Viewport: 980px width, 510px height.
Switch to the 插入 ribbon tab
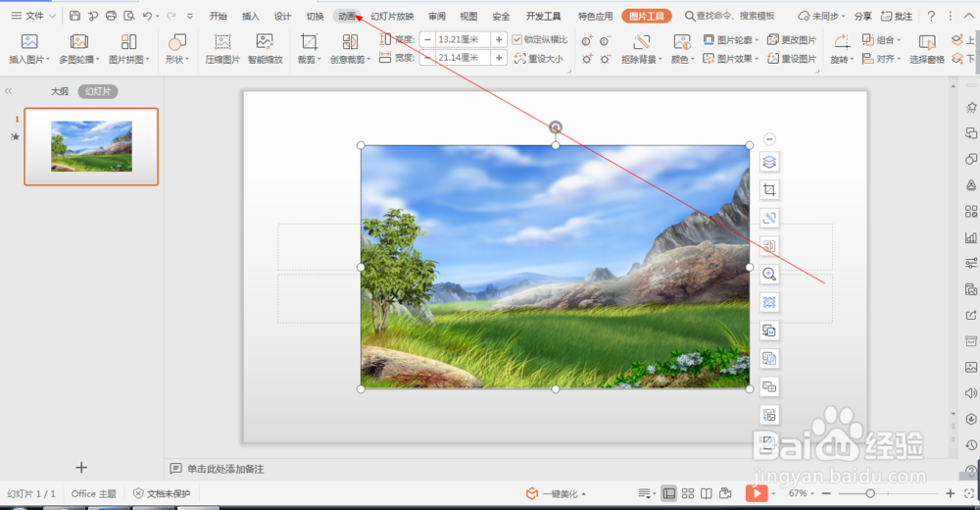coord(251,16)
